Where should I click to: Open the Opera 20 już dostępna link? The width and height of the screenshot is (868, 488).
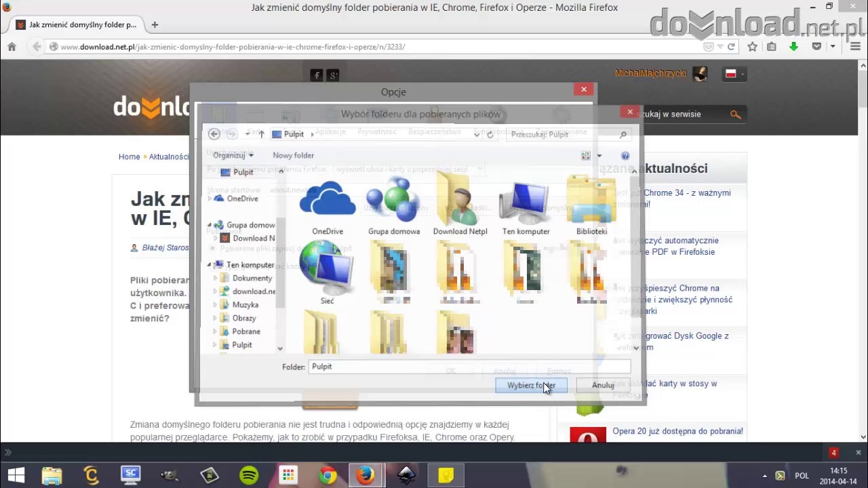(677, 431)
